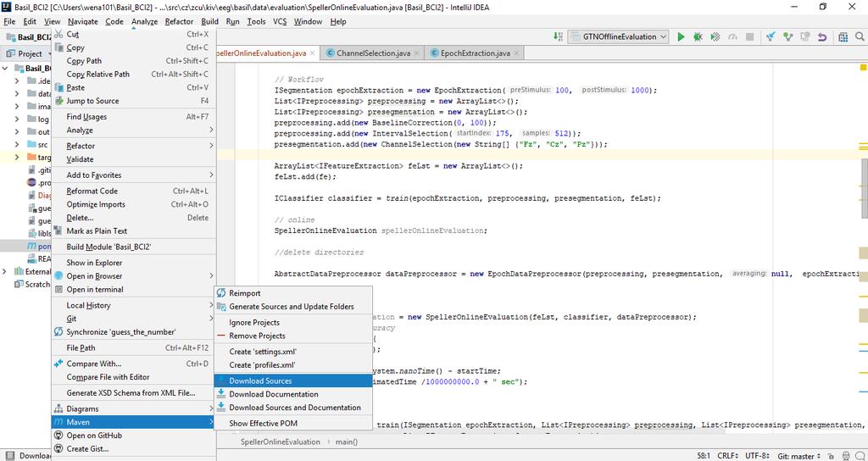Select Show Effective POM
Viewport: 868px width, 461px height.
pos(293,424)
